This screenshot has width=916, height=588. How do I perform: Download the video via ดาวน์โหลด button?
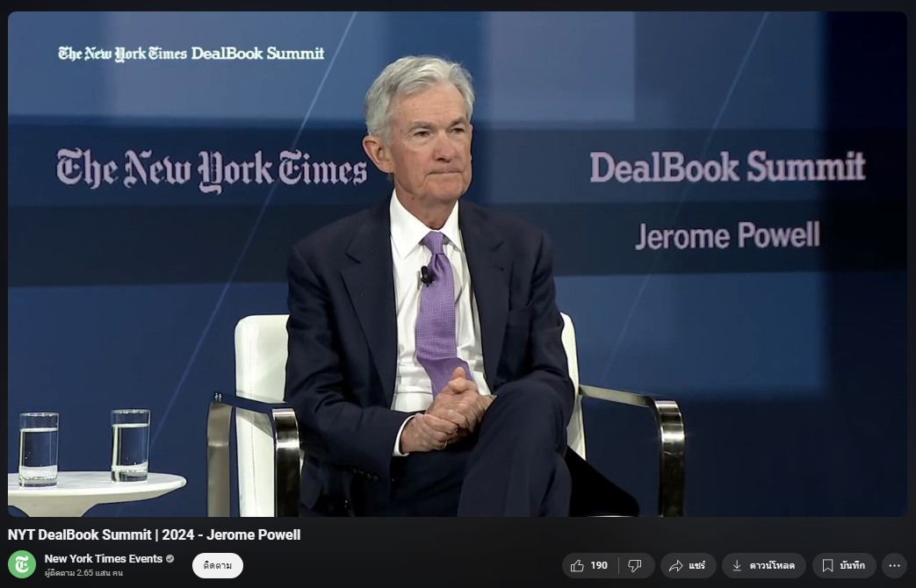pyautogui.click(x=763, y=565)
